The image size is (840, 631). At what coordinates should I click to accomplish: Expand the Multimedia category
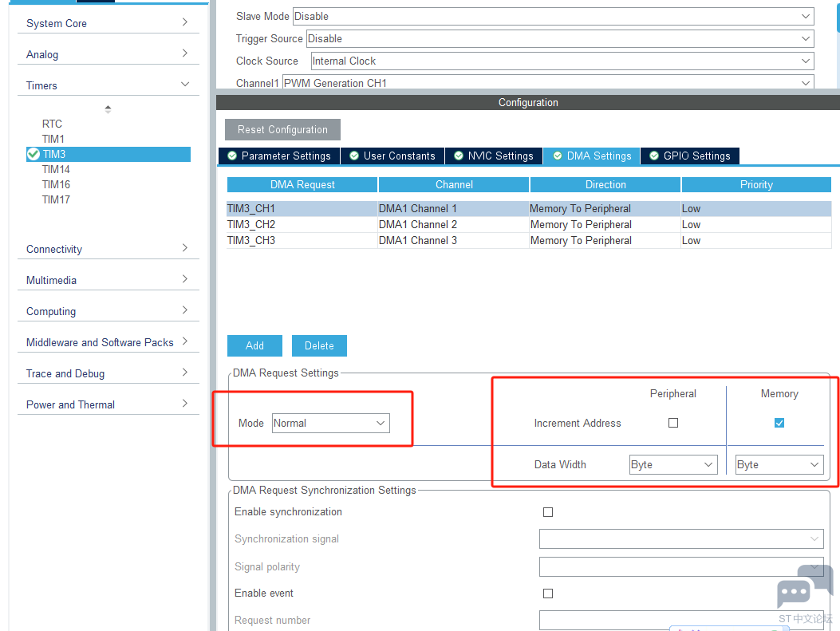[x=108, y=280]
